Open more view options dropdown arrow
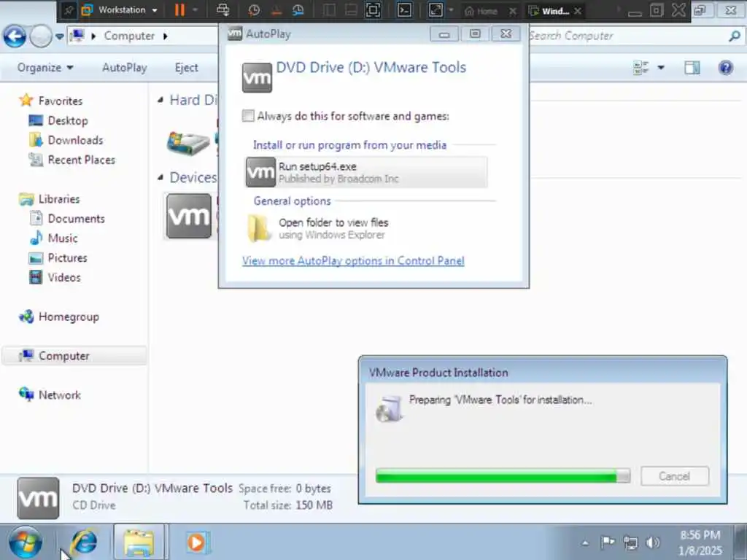 click(x=661, y=68)
